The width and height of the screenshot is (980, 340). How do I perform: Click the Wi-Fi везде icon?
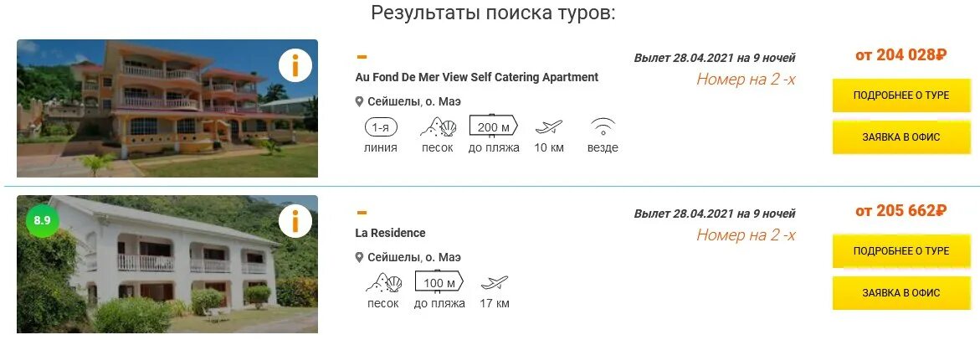pyautogui.click(x=603, y=127)
